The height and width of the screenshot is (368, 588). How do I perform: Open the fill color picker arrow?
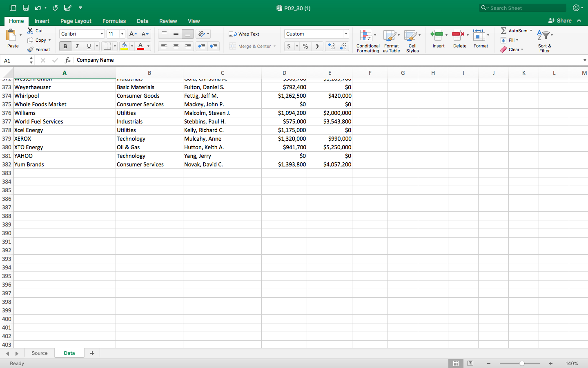[132, 46]
